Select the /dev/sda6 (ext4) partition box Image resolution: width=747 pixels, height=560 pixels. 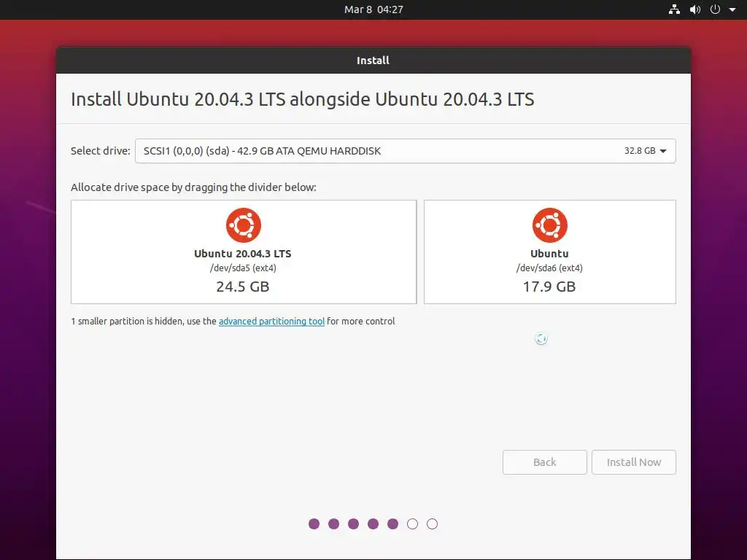point(550,252)
